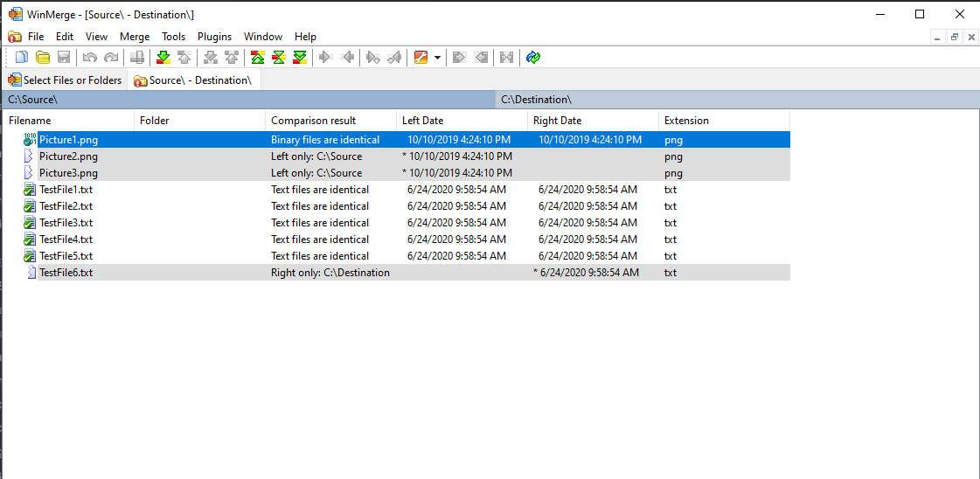980x479 pixels.
Task: Switch to Select Files or Folders tab
Action: point(65,80)
